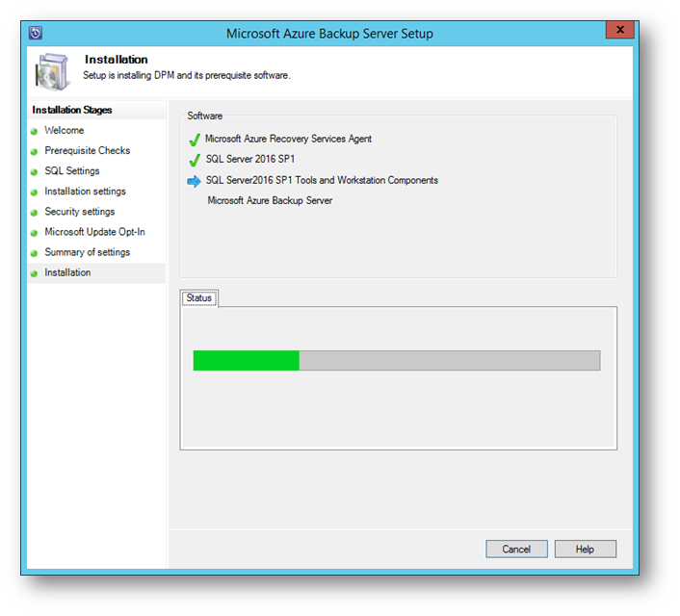
Task: Click the Installation Stages heading
Action: pos(72,110)
